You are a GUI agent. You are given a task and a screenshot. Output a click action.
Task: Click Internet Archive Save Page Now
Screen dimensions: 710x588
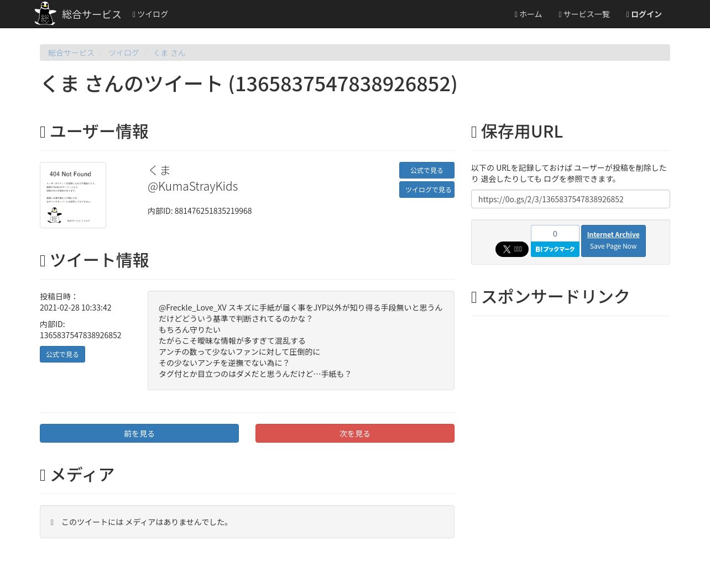(x=613, y=241)
